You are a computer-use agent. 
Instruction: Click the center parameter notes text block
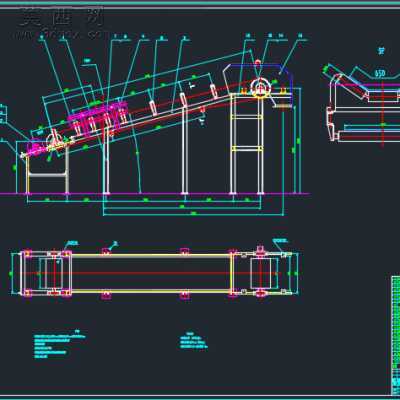194,341
